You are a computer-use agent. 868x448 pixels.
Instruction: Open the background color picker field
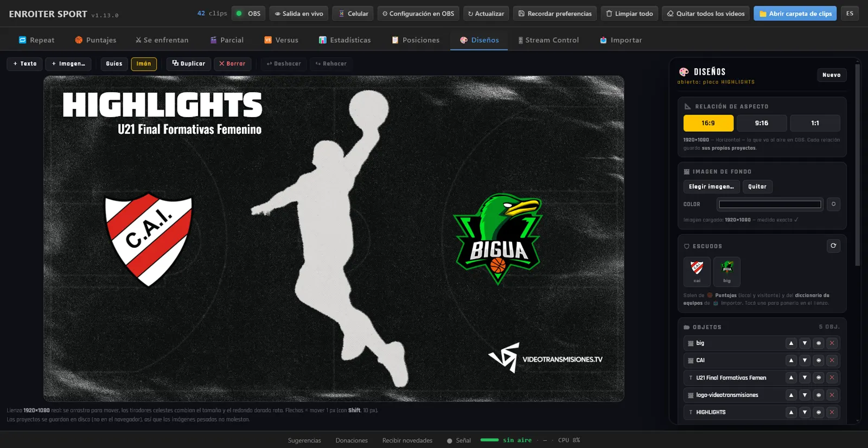tap(770, 204)
